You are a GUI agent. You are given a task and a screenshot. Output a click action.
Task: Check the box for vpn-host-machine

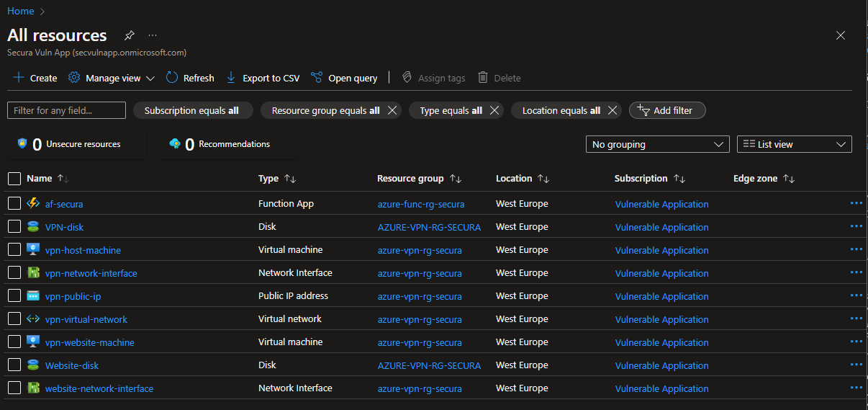[x=14, y=250]
